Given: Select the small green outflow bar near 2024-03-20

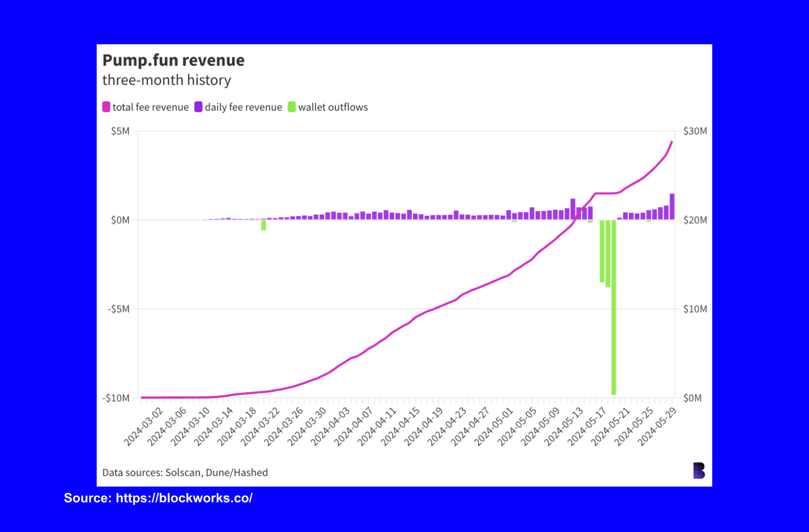Looking at the screenshot, I should tap(264, 225).
